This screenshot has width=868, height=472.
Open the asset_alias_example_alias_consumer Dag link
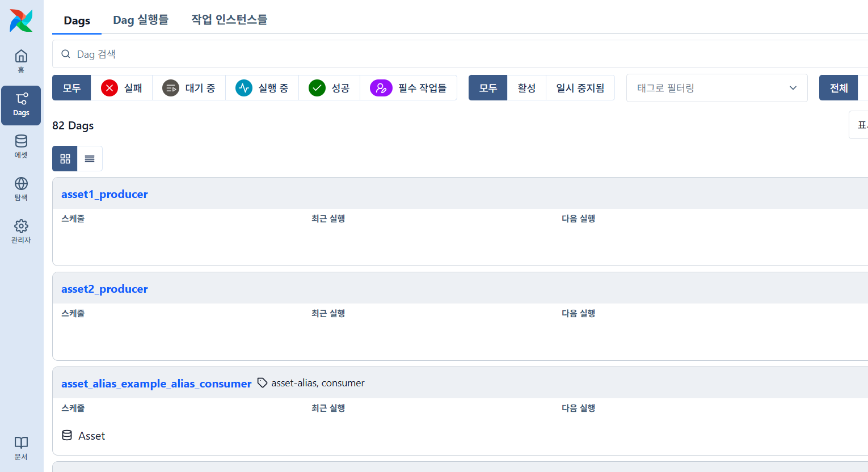[156, 383]
